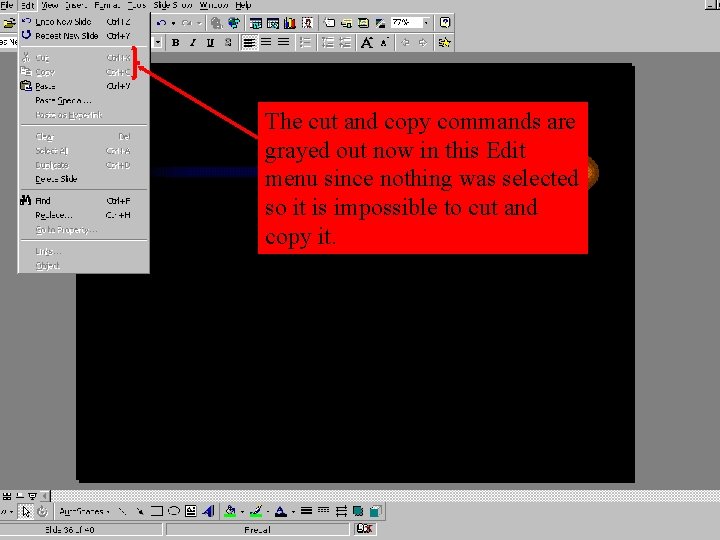The width and height of the screenshot is (720, 540).
Task: Select the Text Box drawing tool
Action: 191,511
